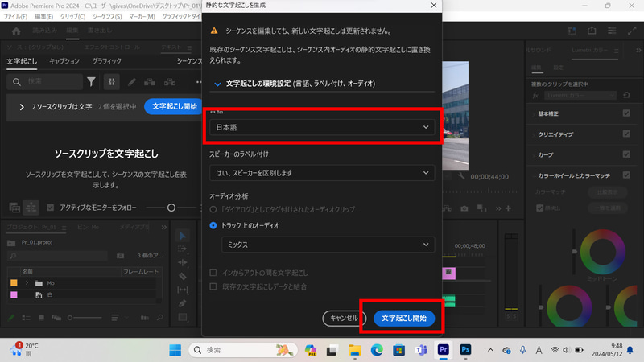The height and width of the screenshot is (362, 644).
Task: Click the 比較表示 button in Lumetri
Action: (607, 191)
